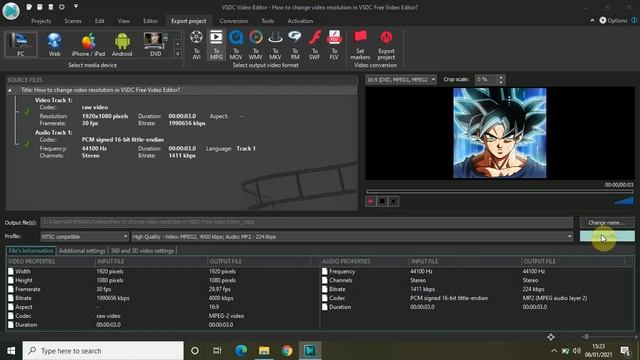This screenshot has height=360, width=640.
Task: Launch Chrome from the taskbar
Action: click(287, 351)
